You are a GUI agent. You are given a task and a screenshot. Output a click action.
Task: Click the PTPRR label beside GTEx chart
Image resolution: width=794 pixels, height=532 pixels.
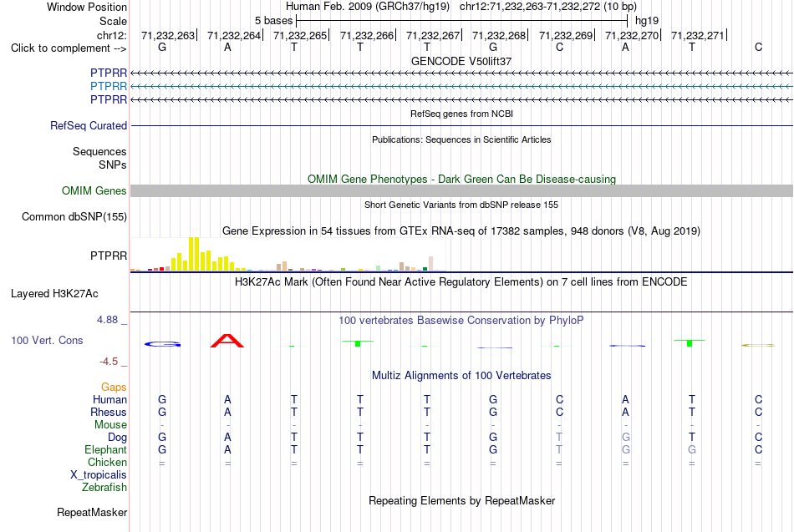pos(109,256)
